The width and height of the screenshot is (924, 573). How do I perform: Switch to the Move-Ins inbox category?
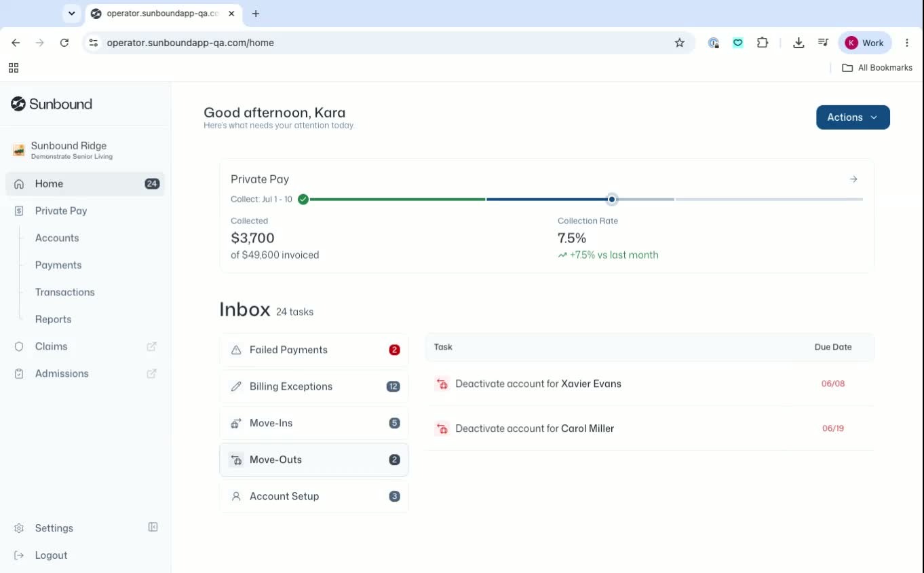tap(314, 423)
